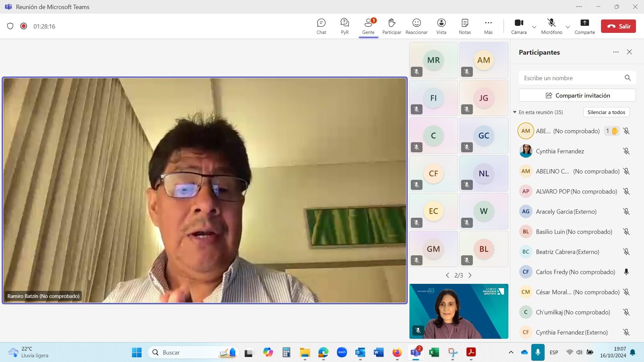Viewport: 644px width, 362px height.
Task: Unmute the Micrófono
Action: tap(551, 26)
